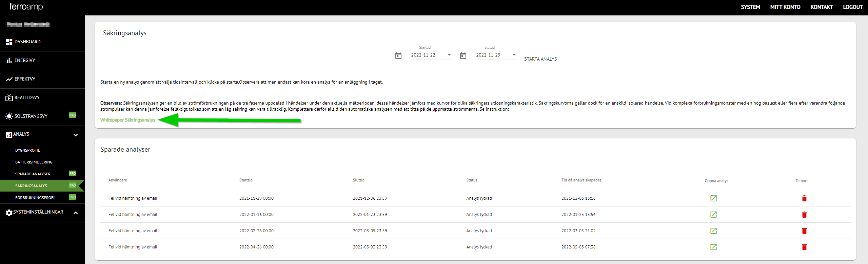This screenshot has height=264, width=868.
Task: Click the Energivy bar chart icon
Action: [9, 61]
